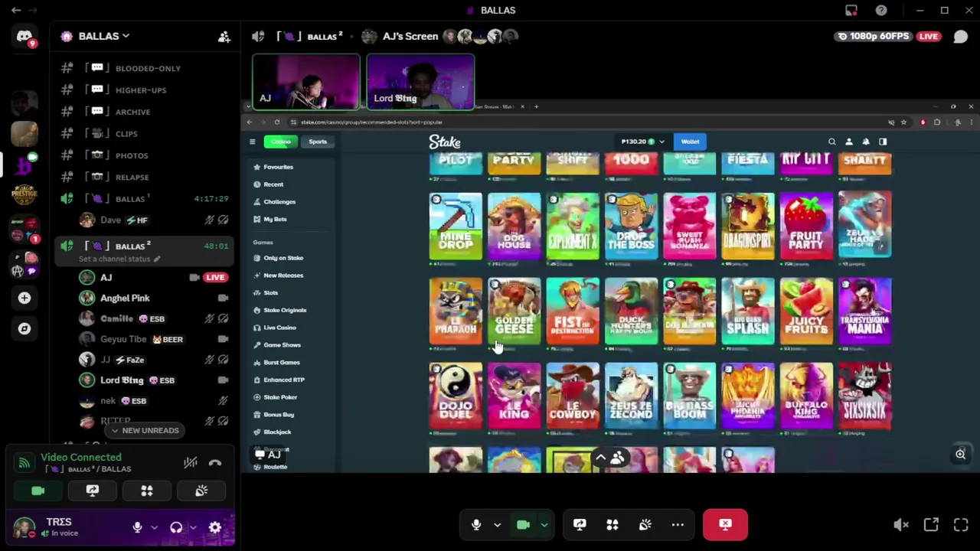Open soundboard in the bottom call bar
Image resolution: width=980 pixels, height=551 pixels.
click(x=645, y=524)
